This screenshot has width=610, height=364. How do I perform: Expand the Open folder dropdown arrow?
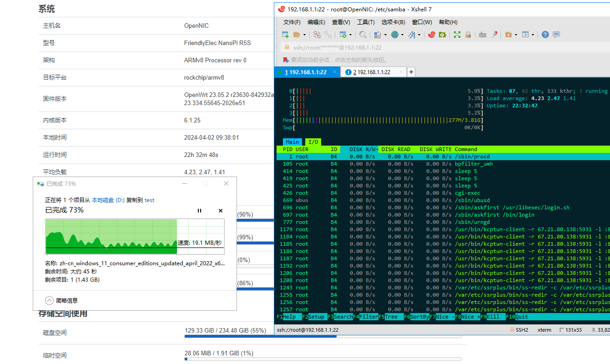click(304, 35)
